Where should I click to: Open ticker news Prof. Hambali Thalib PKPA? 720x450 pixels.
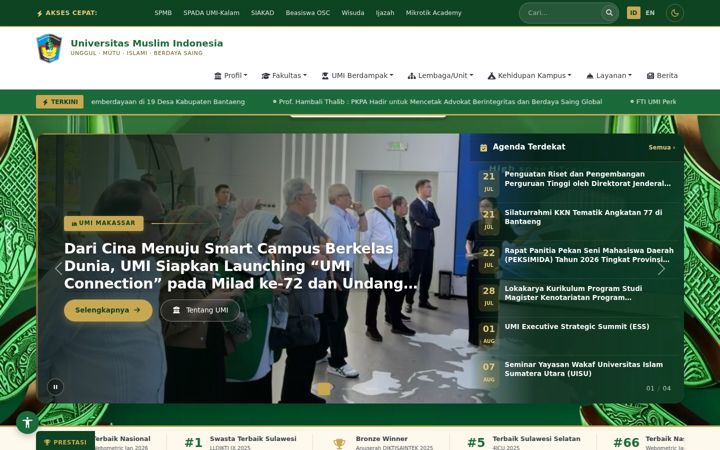[440, 102]
